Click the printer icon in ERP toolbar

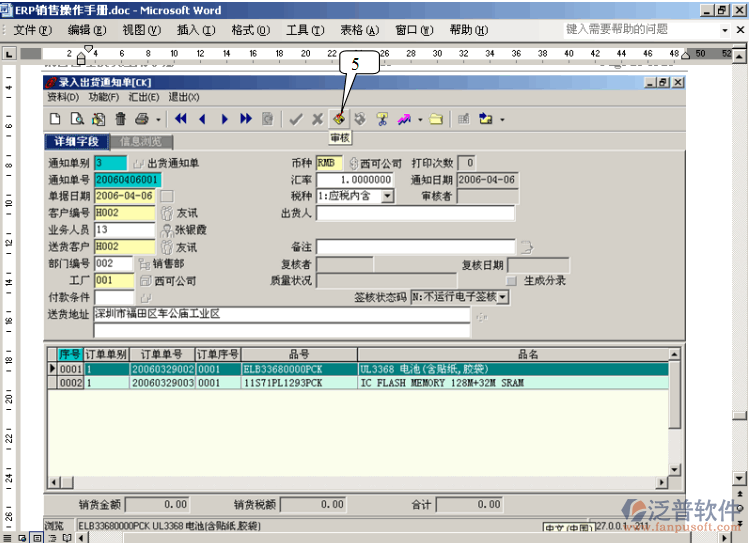[141, 119]
